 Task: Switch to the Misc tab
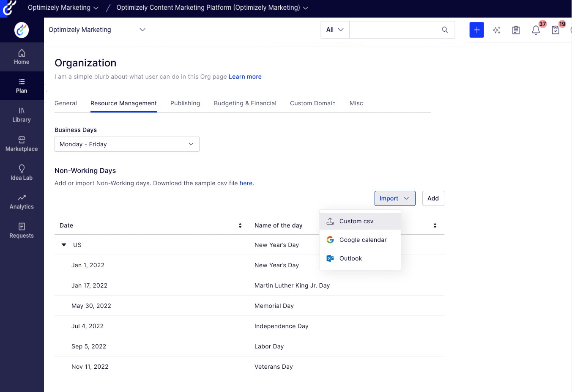356,103
